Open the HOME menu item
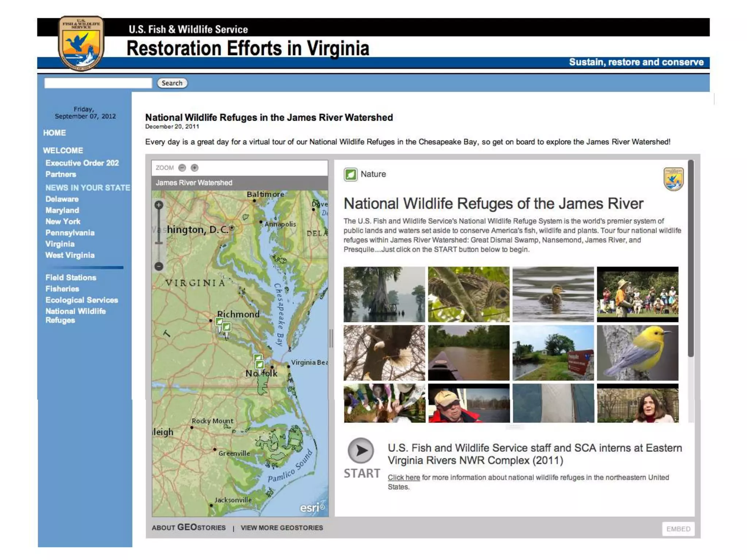The height and width of the screenshot is (560, 747). pyautogui.click(x=54, y=133)
